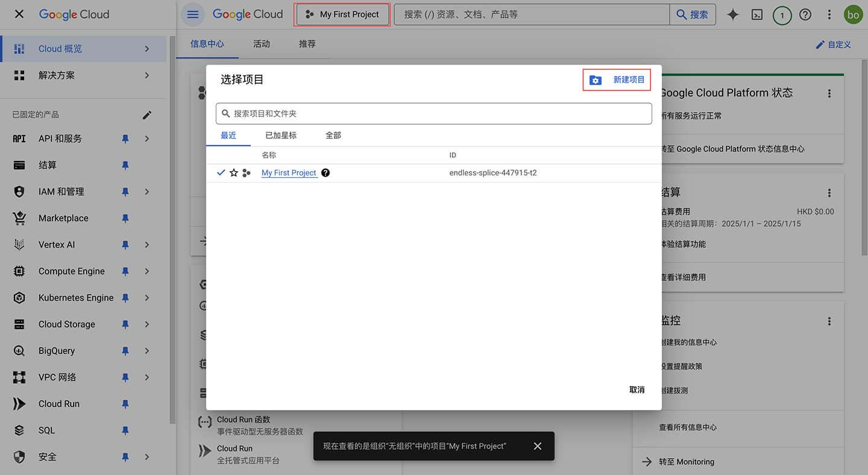Screen dimensions: 868x475
Task: Open the 活动 page tab
Action: click(262, 44)
